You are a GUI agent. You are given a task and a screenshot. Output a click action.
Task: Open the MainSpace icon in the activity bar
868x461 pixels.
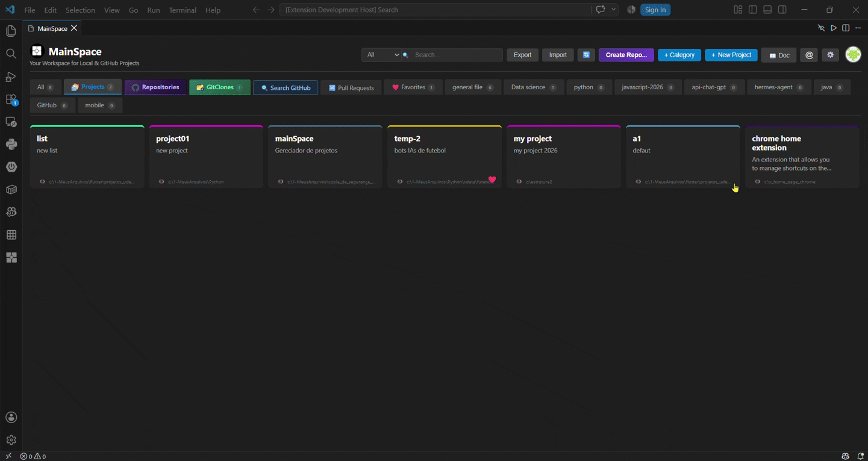11,257
